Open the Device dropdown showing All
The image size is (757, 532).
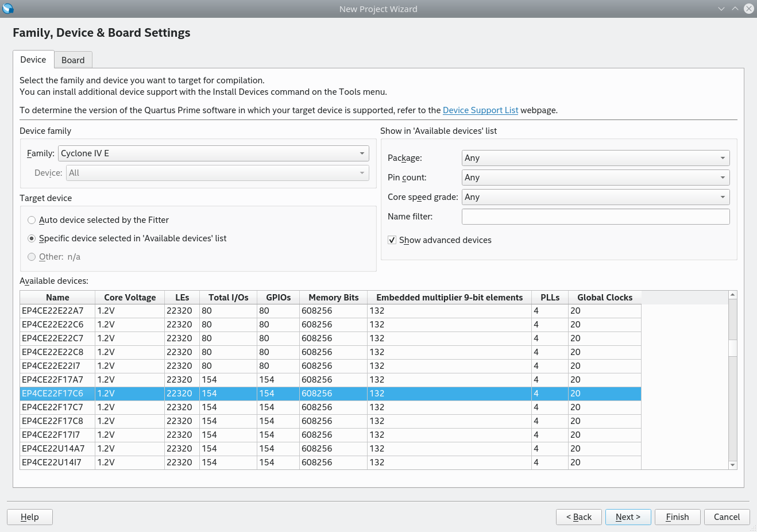pos(218,173)
